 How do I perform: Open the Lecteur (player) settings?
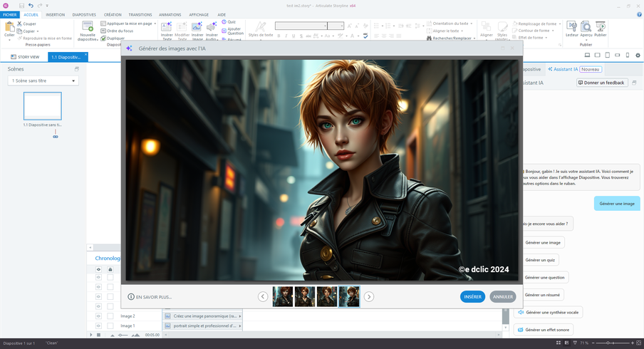[572, 26]
